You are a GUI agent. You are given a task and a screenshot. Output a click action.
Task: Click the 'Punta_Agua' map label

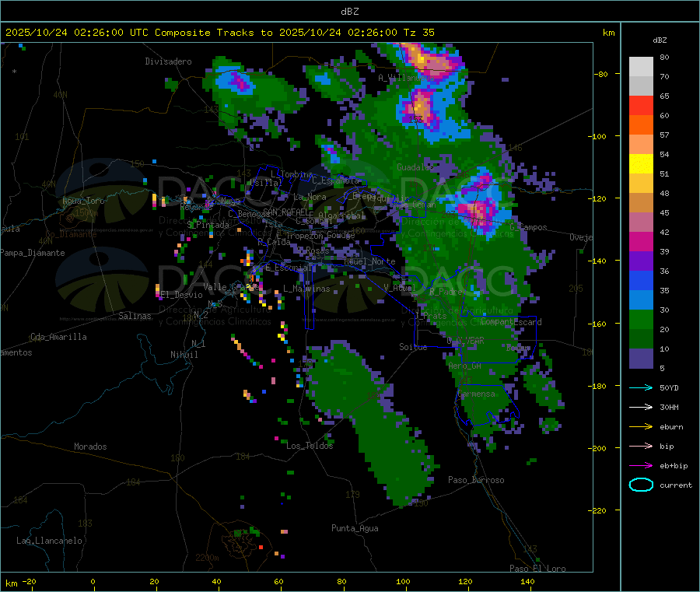pos(355,528)
